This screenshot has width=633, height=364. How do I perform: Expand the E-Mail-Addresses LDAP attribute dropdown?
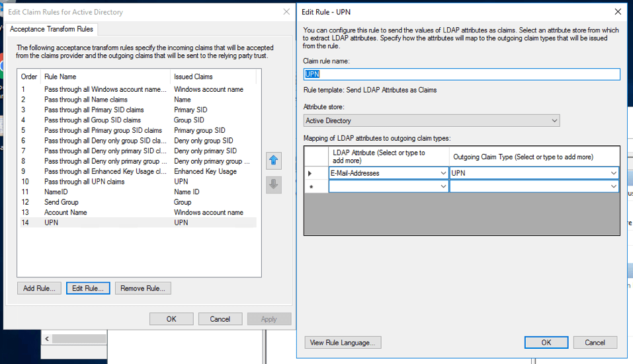coord(443,173)
